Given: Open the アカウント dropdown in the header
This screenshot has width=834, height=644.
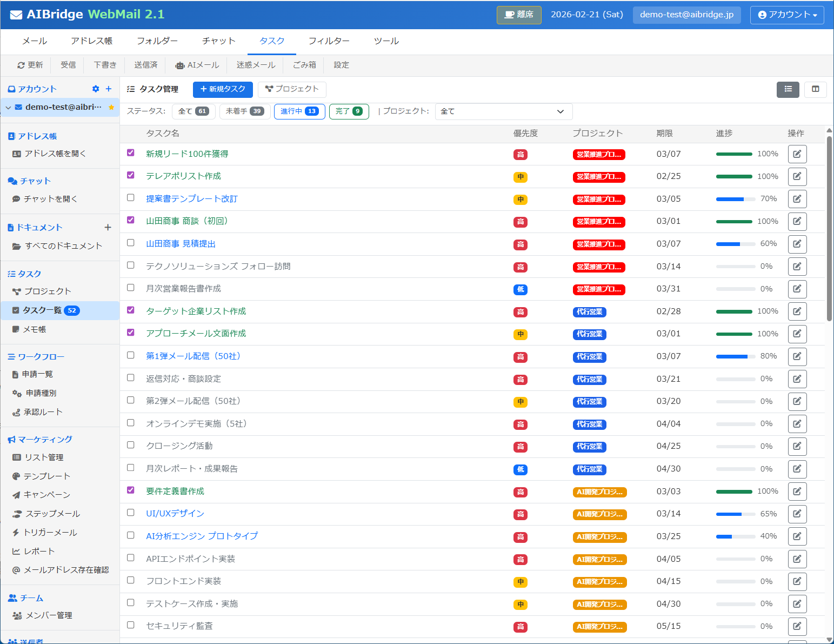Looking at the screenshot, I should (786, 15).
